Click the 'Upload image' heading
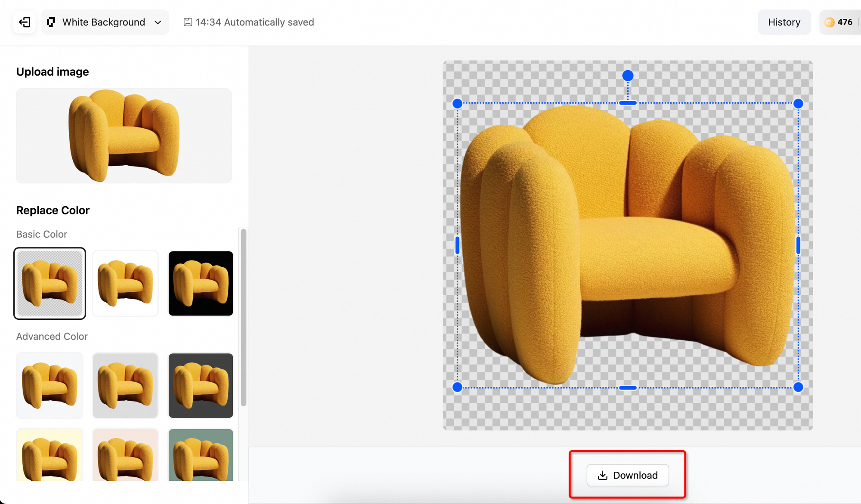The image size is (861, 504). click(53, 71)
